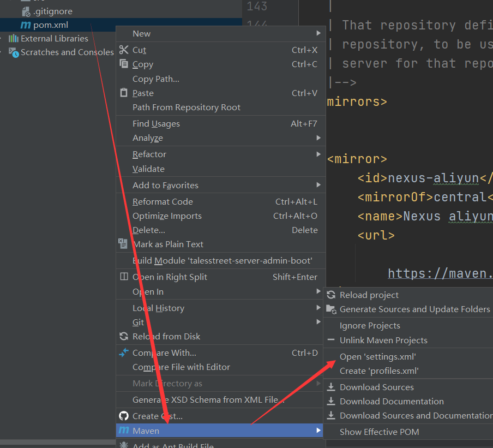Click the pom.xml Maven file icon
Viewport: 493px width, 448px height.
[26, 25]
